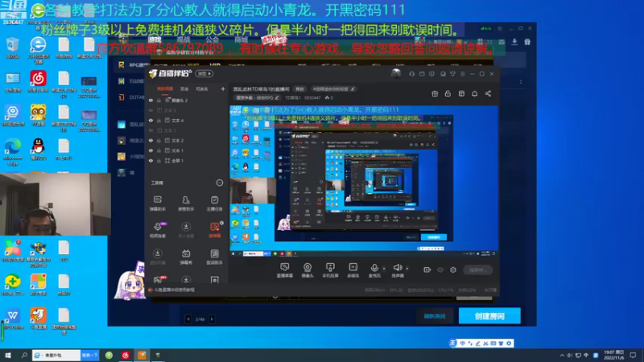Open the 房管助手 room admin tool
Viewport: 644px width, 362px height.
pos(186,204)
